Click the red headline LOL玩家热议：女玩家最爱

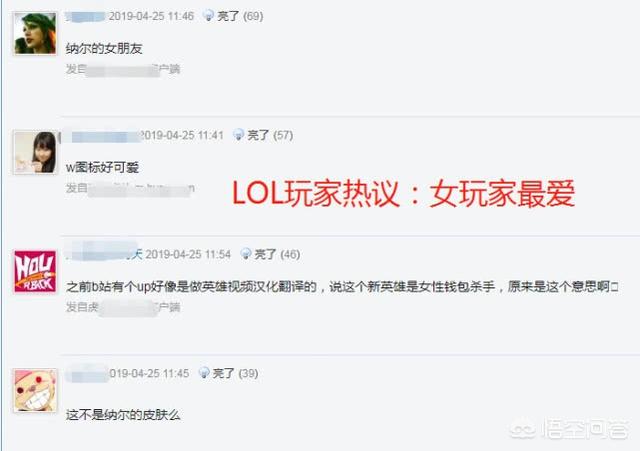403,193
